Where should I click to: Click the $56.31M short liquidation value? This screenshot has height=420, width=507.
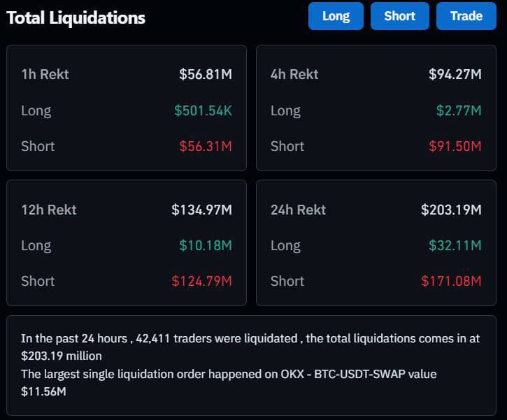point(206,146)
